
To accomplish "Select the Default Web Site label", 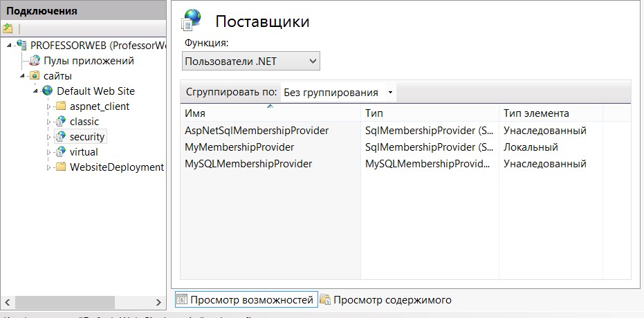I will coord(95,91).
